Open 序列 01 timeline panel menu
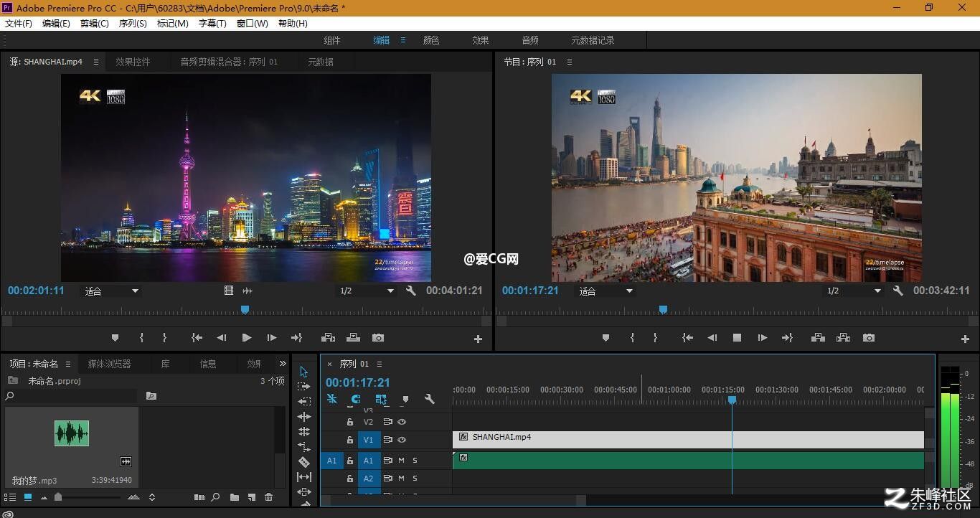Screen dimensions: 980x518 click(380, 364)
